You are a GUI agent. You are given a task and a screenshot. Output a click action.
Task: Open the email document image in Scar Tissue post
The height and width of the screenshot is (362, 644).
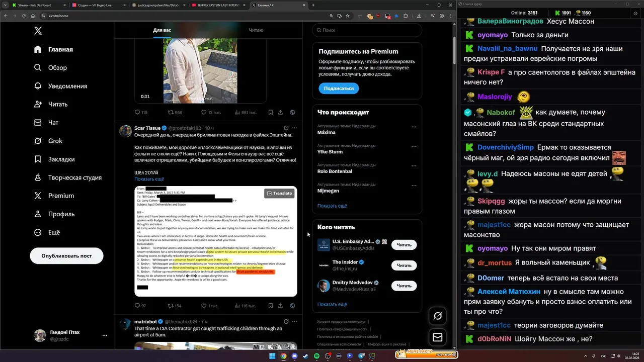click(216, 241)
